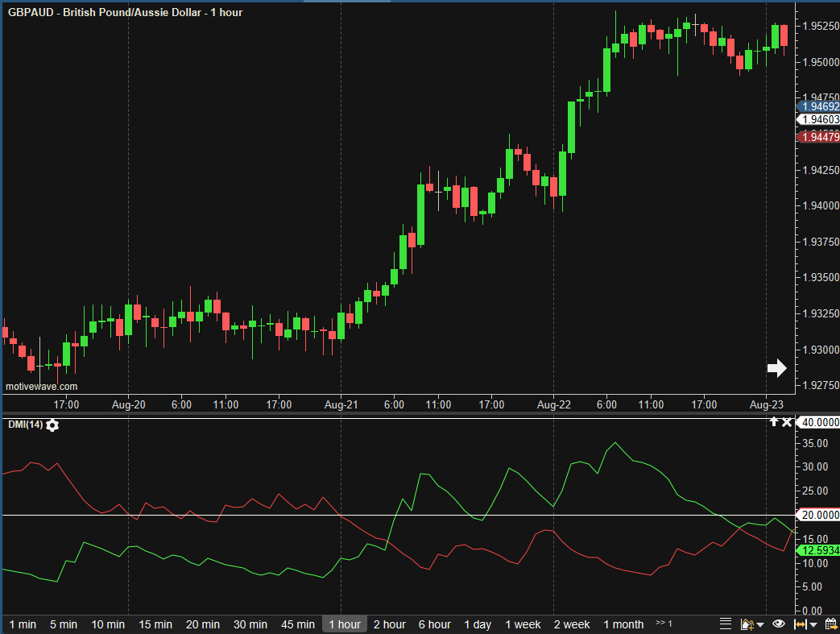
Task: Choose the 2 hour bar size
Action: (x=390, y=624)
